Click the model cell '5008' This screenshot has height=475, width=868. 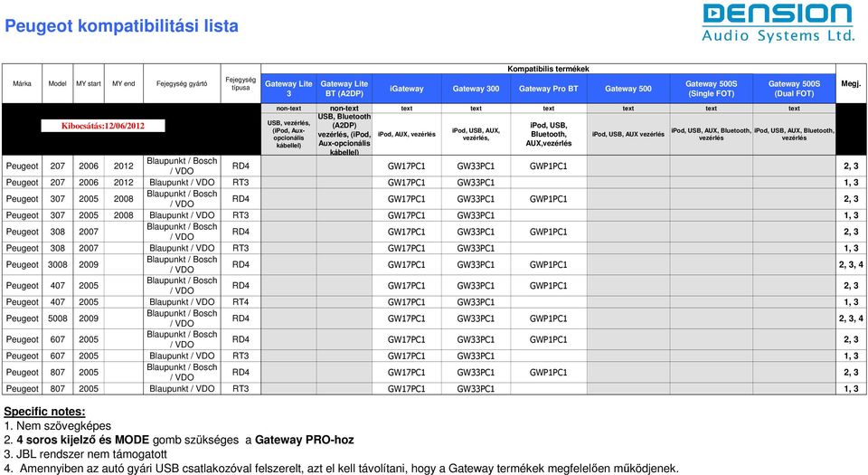[x=58, y=318]
